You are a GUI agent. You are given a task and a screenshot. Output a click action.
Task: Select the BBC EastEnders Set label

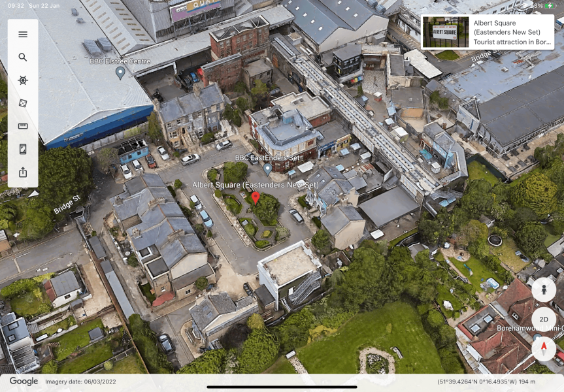[x=267, y=158]
